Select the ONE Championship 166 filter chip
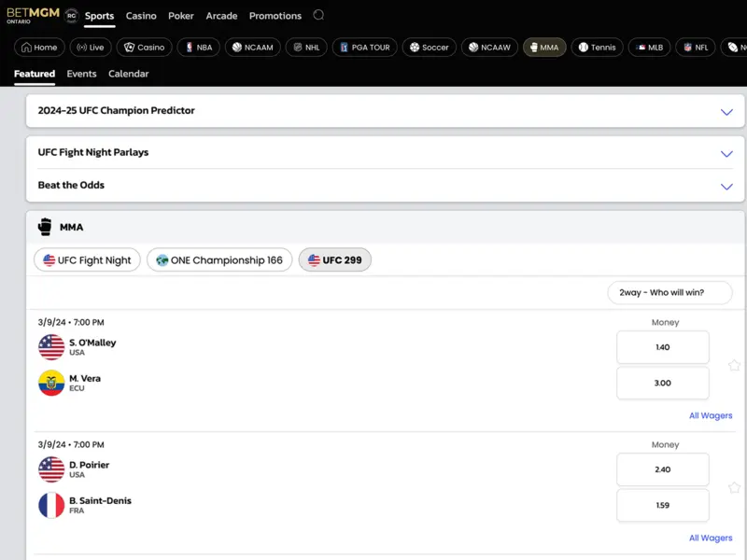The height and width of the screenshot is (560, 747). pos(219,260)
